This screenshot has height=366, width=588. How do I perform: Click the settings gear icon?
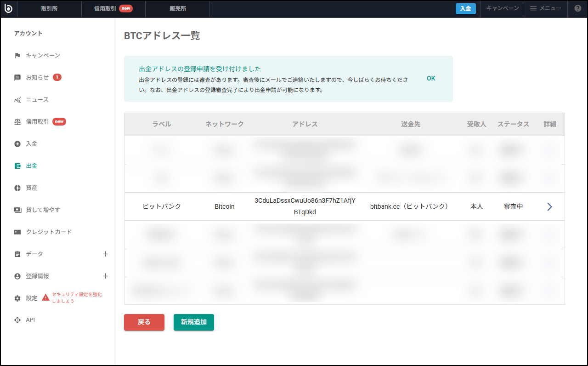point(17,298)
